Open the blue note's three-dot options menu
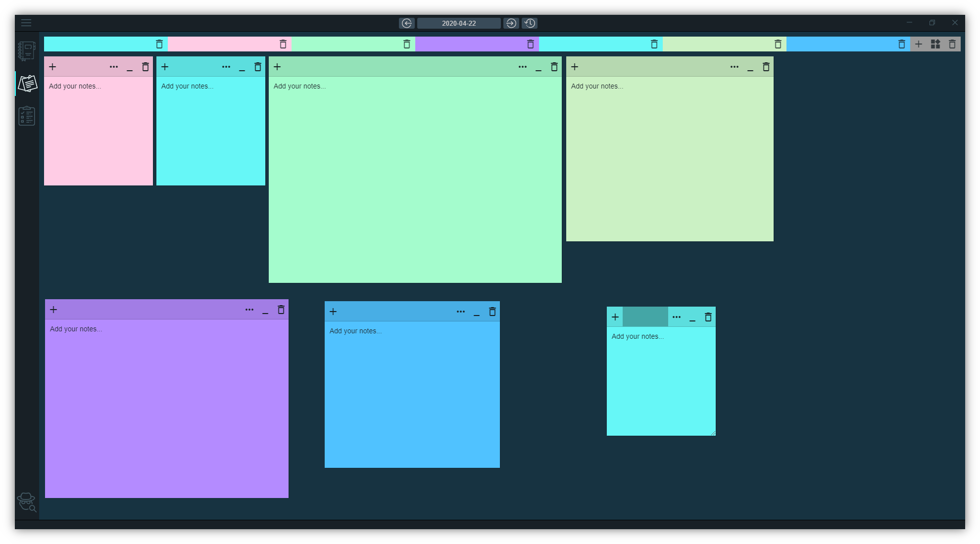Image resolution: width=980 pixels, height=544 pixels. point(461,312)
